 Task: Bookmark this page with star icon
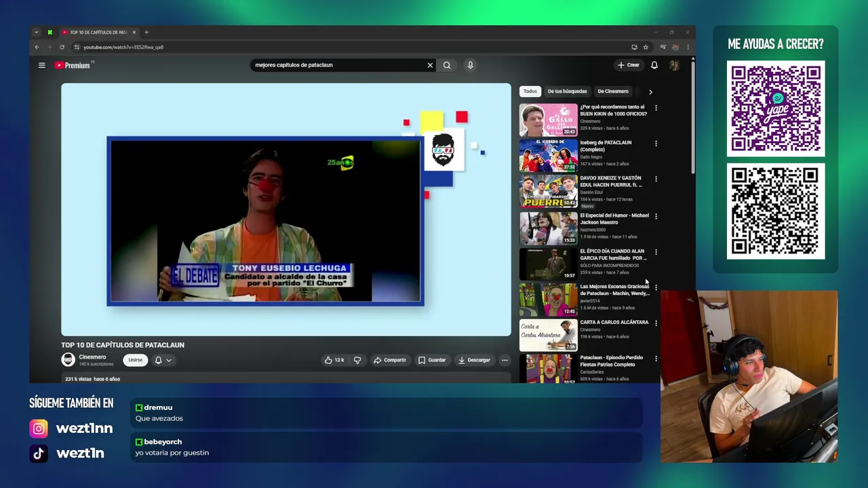pos(646,47)
